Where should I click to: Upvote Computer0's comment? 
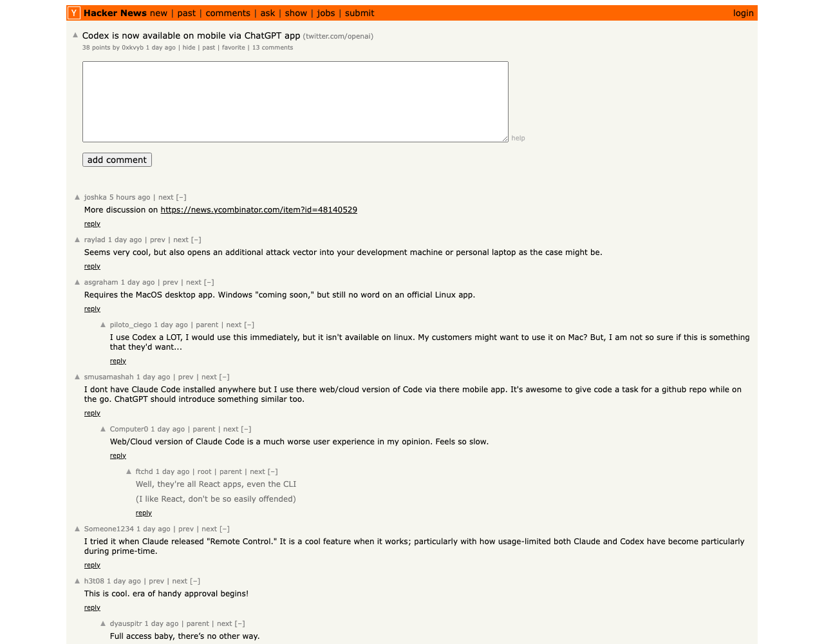pos(103,429)
